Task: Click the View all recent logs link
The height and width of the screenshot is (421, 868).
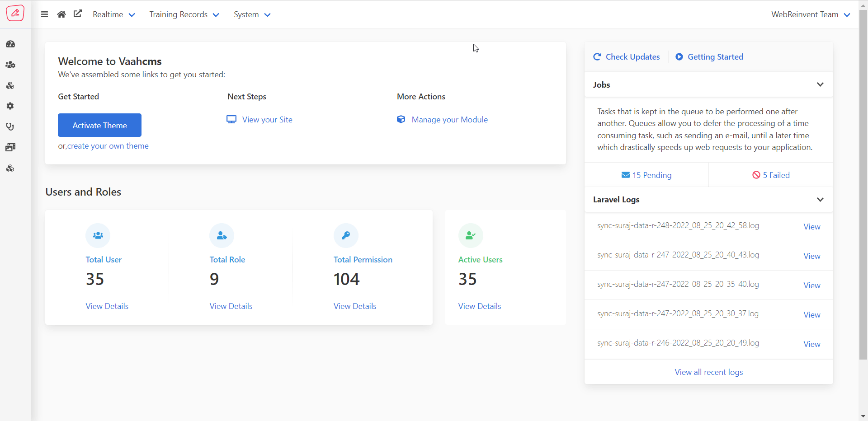Action: point(708,372)
